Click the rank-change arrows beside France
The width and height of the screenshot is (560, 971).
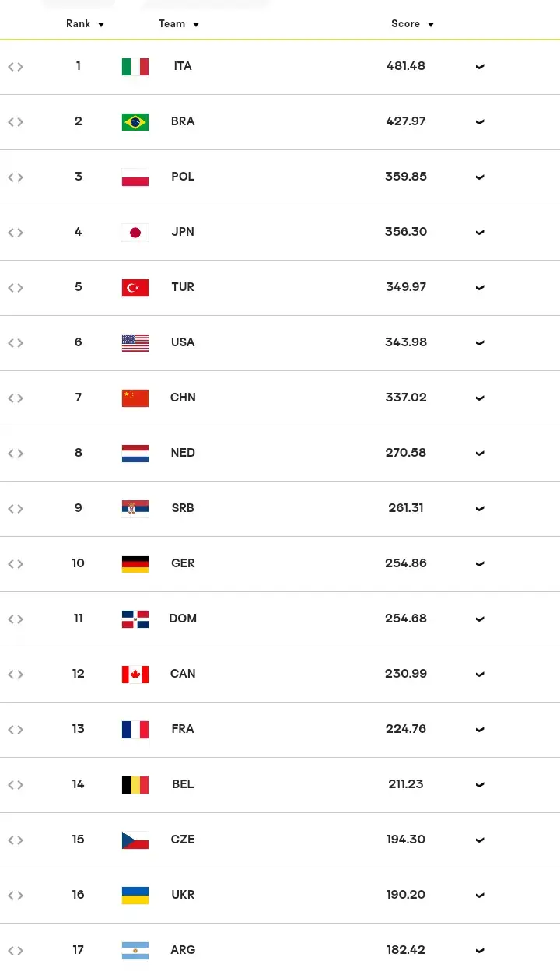click(x=16, y=730)
